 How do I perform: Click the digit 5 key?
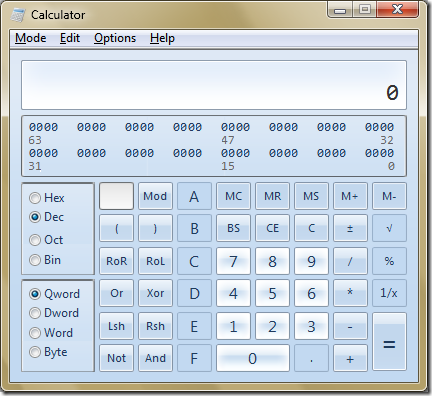272,293
